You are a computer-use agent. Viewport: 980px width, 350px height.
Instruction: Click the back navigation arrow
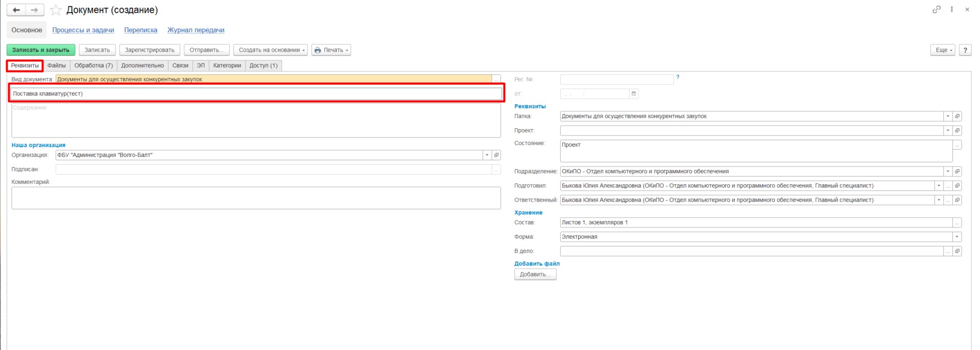(x=16, y=10)
